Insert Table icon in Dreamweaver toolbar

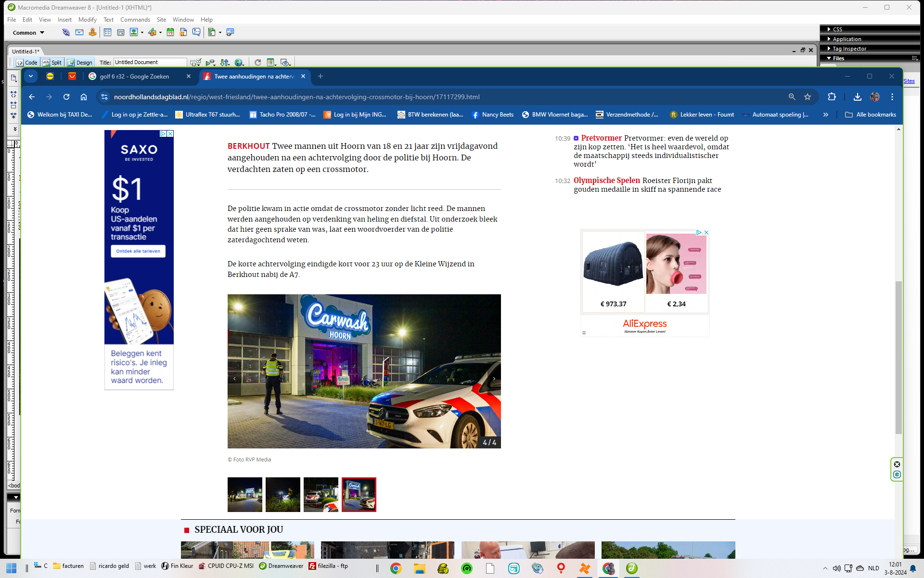tap(107, 32)
